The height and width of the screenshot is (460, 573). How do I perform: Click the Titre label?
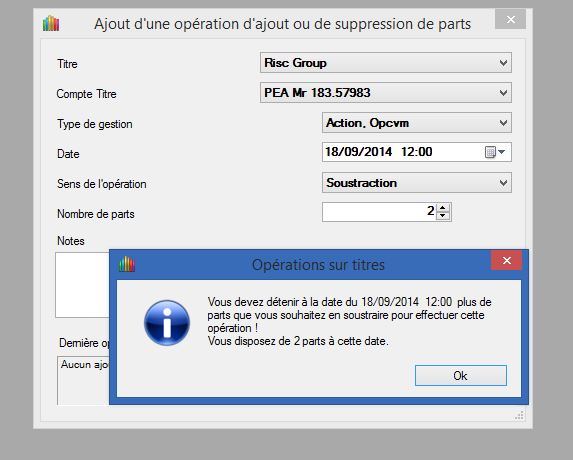(67, 64)
